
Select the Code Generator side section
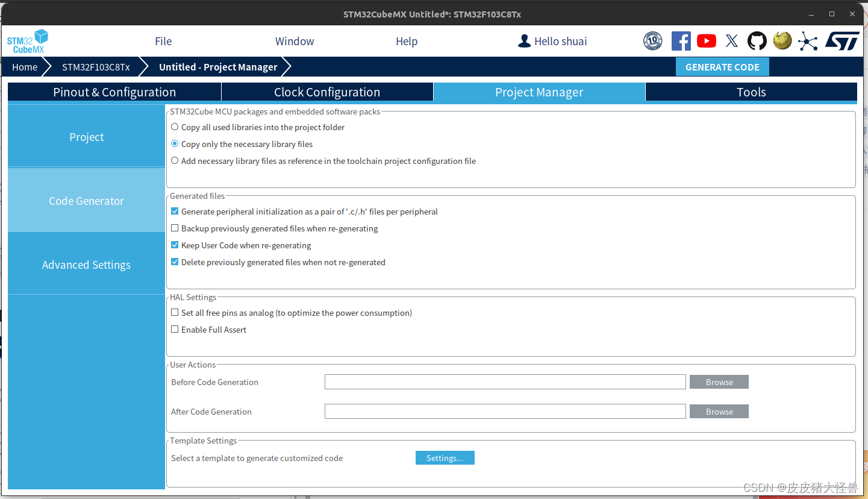pos(86,201)
